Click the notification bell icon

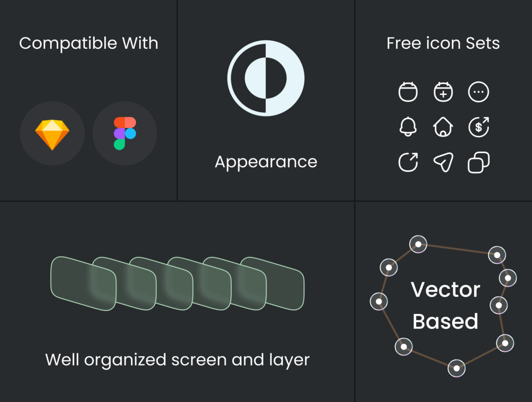tap(408, 127)
